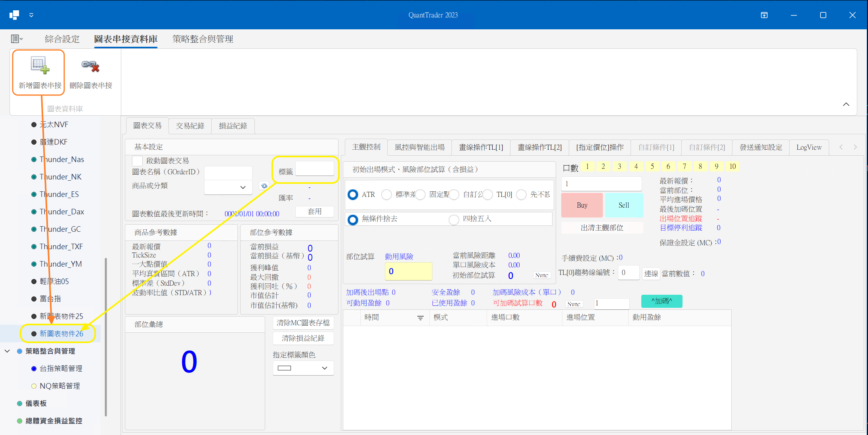Viewport: 868px width, 435px height.
Task: Choose the 四捨五入 rounding option
Action: [x=454, y=219]
